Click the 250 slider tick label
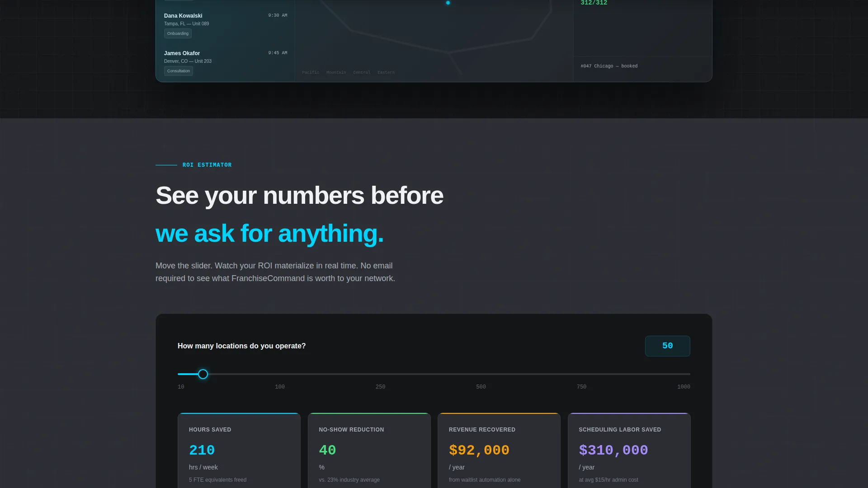868x488 pixels. 381,387
